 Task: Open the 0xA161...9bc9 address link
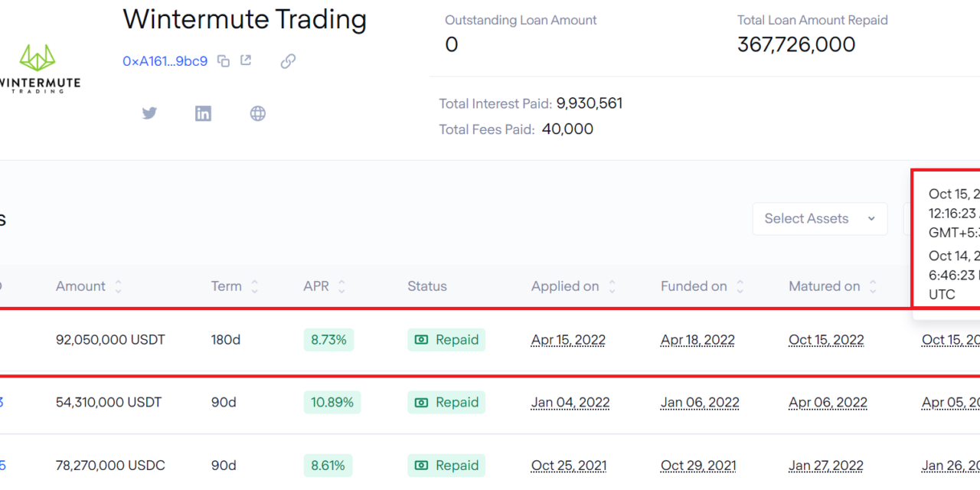point(165,61)
